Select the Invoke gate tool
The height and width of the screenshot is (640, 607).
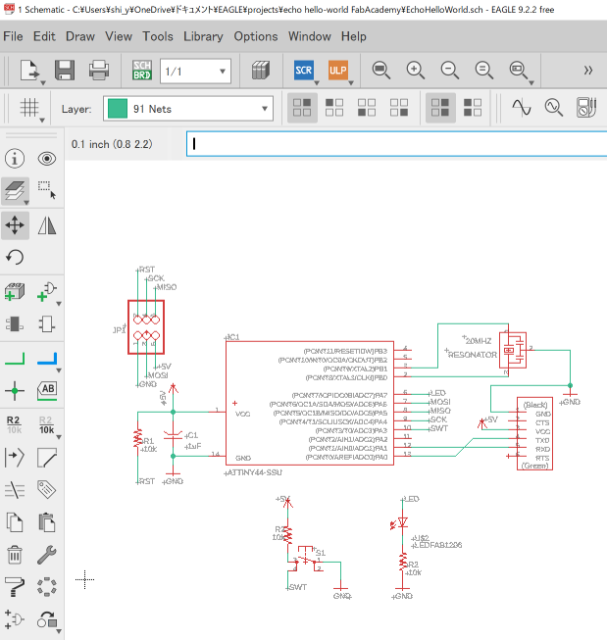click(x=47, y=291)
